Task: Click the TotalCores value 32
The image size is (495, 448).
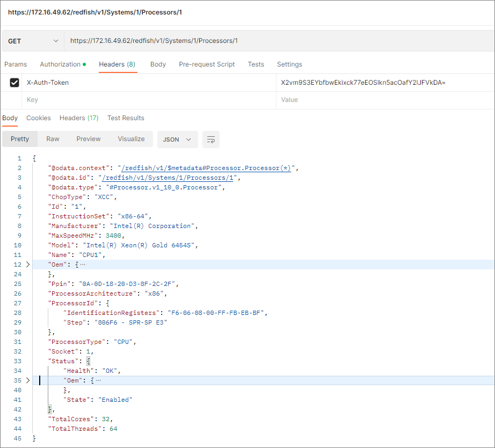Action: (106, 419)
